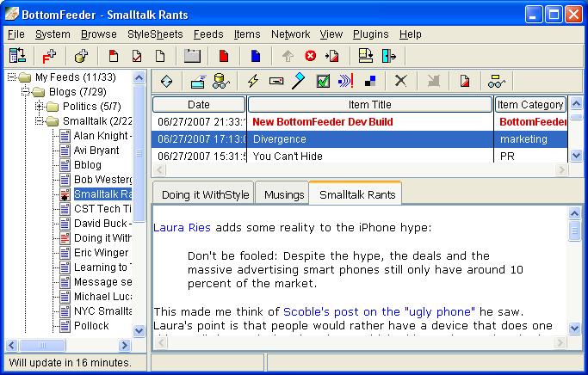Image resolution: width=588 pixels, height=375 pixels.
Task: Click the feed tree scroll down arrow
Action: (139, 330)
